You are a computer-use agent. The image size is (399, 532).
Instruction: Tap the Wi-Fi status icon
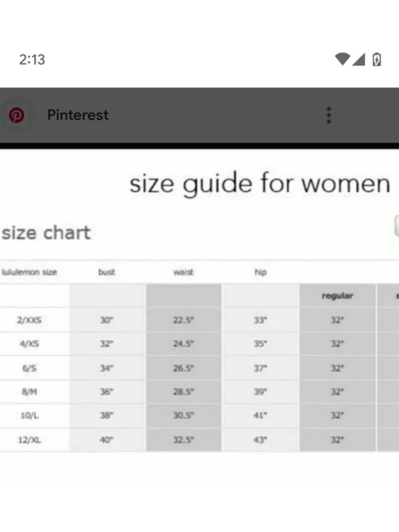[342, 59]
